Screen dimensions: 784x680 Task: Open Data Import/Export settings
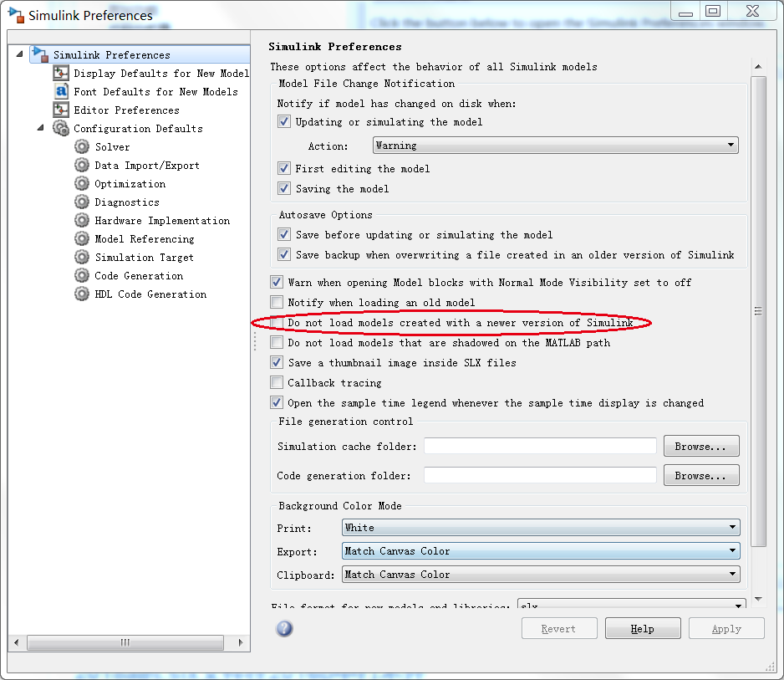pos(81,165)
